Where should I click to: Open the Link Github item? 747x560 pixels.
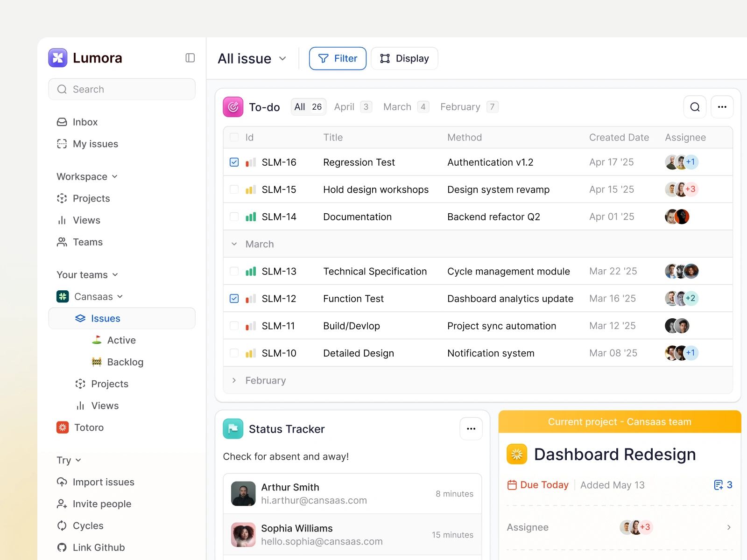pyautogui.click(x=91, y=547)
